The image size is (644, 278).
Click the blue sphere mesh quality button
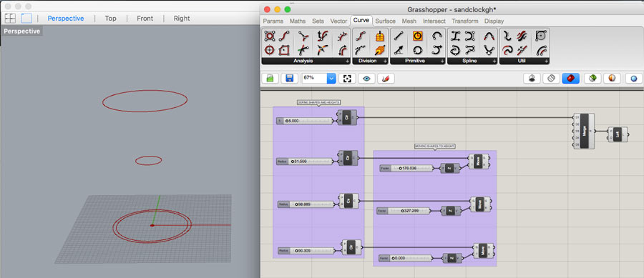(634, 79)
